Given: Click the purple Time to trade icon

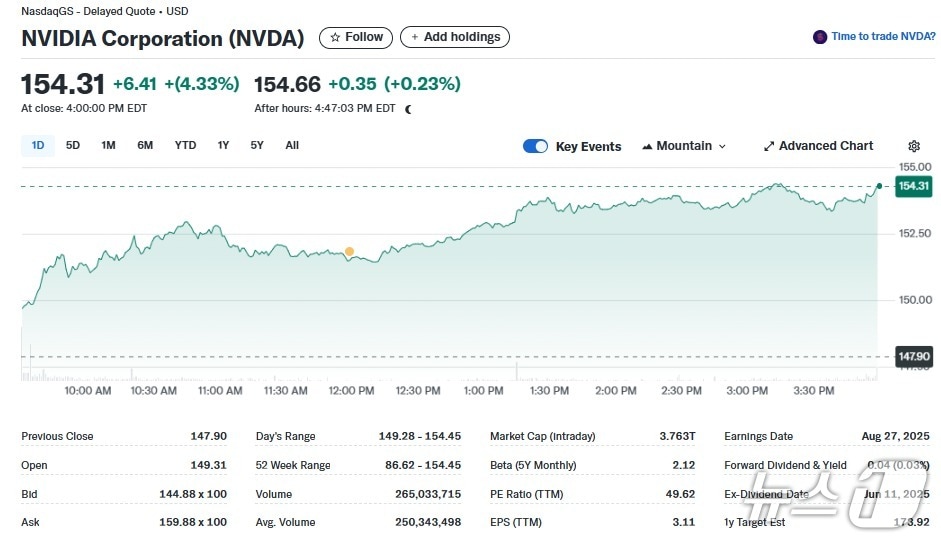Looking at the screenshot, I should (820, 37).
